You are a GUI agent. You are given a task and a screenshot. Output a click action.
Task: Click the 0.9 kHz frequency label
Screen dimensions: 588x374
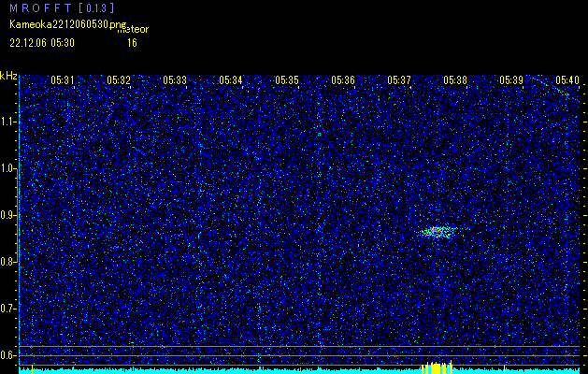click(x=7, y=215)
